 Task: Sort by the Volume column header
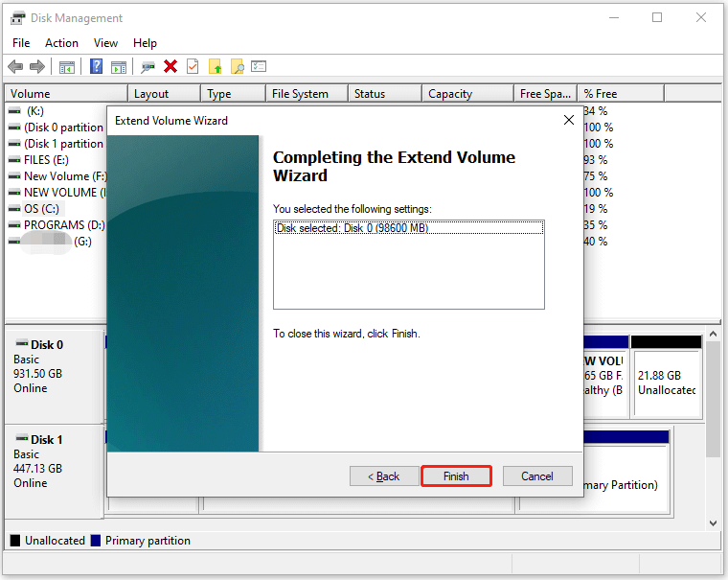66,93
